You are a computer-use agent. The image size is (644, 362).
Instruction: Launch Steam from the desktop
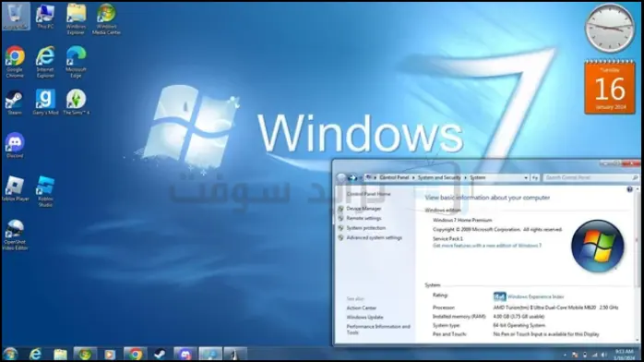(x=15, y=103)
